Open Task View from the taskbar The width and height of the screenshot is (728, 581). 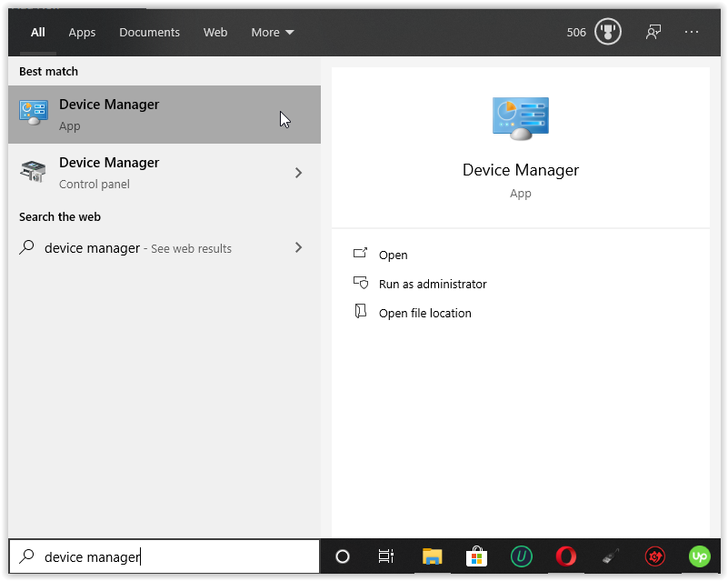(386, 556)
